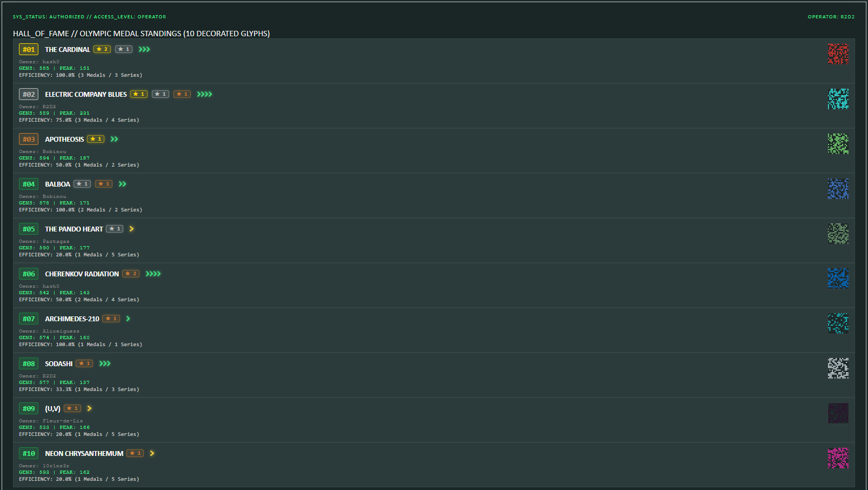Select CHERENKOV RADIATION glyph name
This screenshot has height=490, width=868.
82,274
